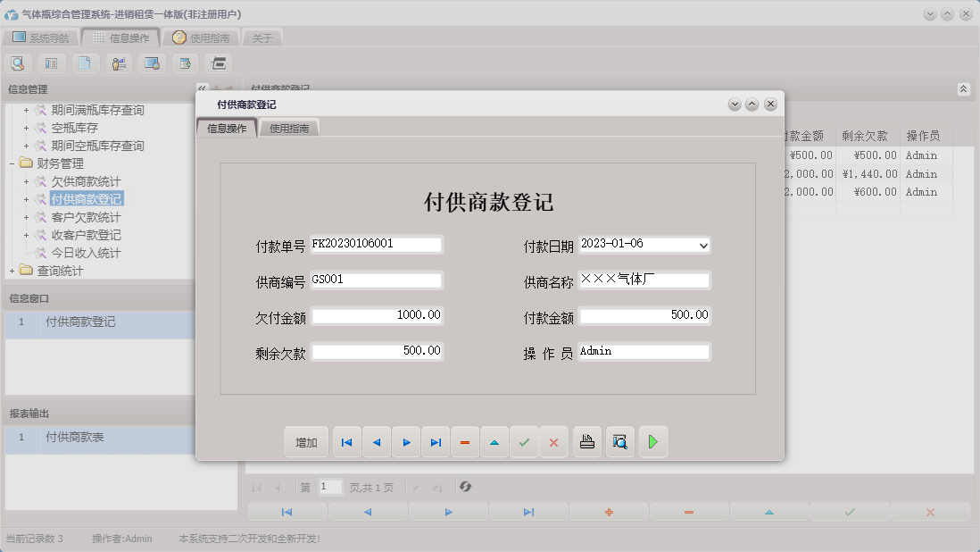Open the 付款日期 date dropdown

(x=704, y=243)
